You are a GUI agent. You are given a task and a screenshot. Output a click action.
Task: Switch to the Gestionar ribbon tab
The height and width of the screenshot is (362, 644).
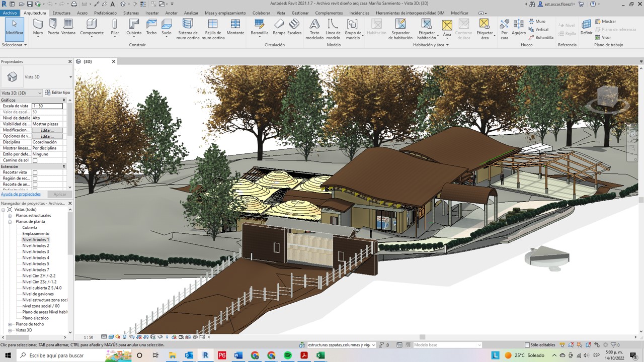[x=300, y=13]
